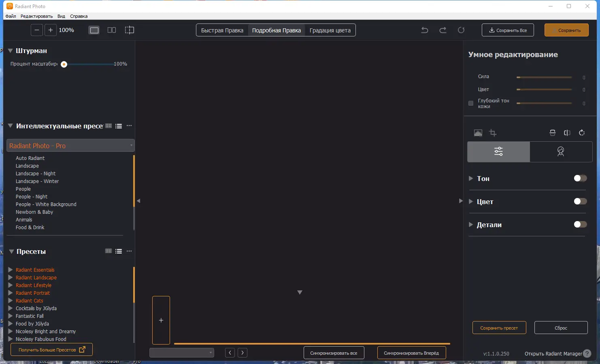Open Получить Больше Пресетов link

(x=51, y=349)
